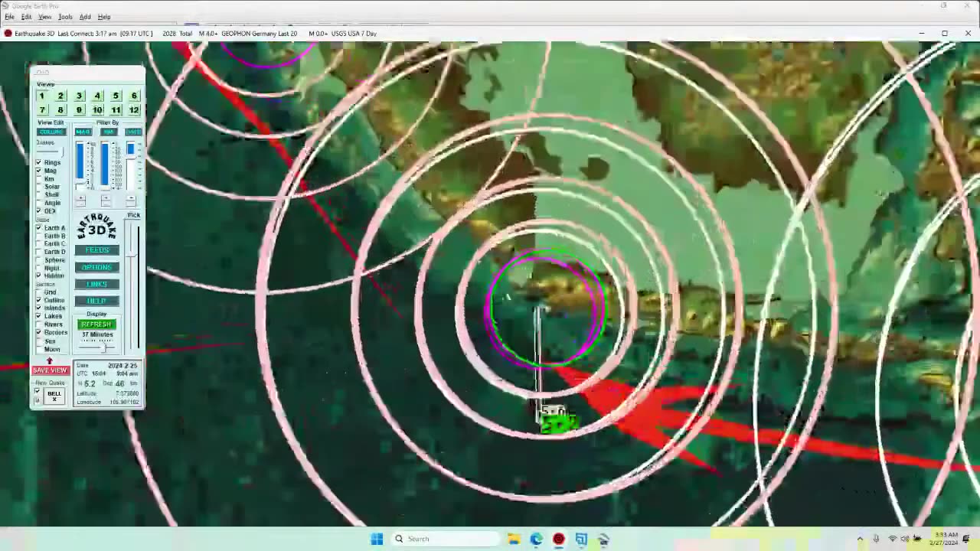Select the Earth A globe option
The image size is (980, 551).
coord(39,227)
